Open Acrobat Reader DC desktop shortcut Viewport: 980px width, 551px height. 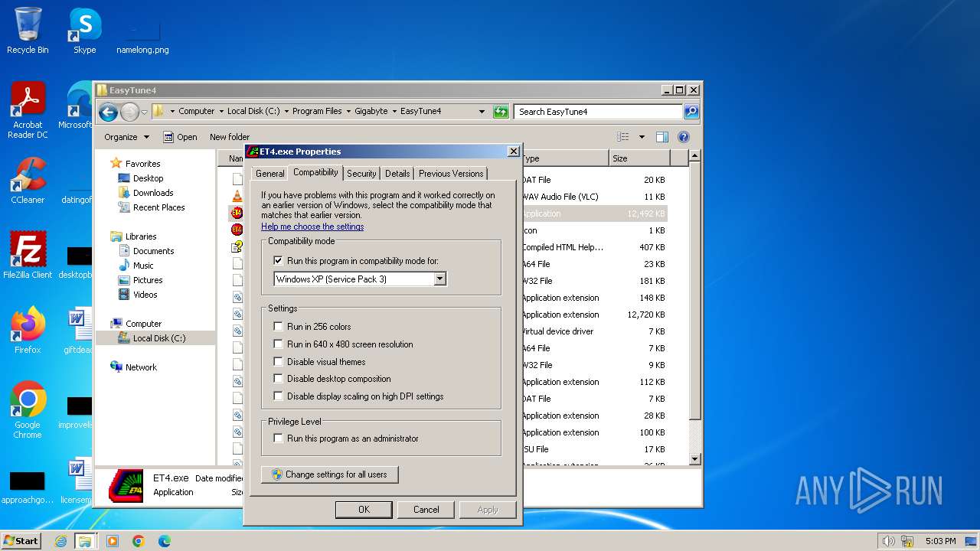(28, 110)
